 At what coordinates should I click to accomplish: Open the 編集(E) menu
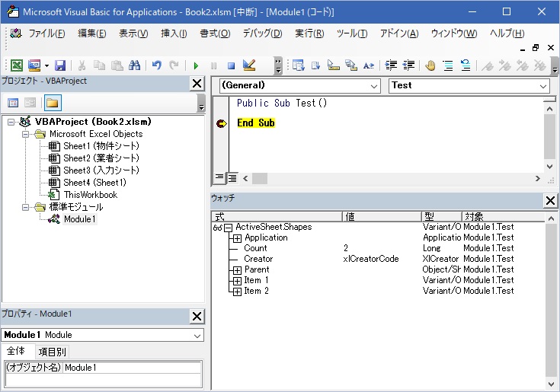click(92, 33)
